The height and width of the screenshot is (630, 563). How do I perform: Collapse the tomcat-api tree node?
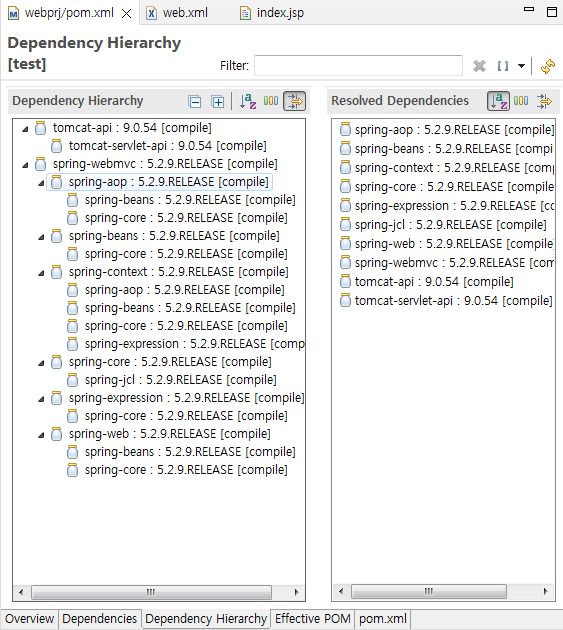25,129
